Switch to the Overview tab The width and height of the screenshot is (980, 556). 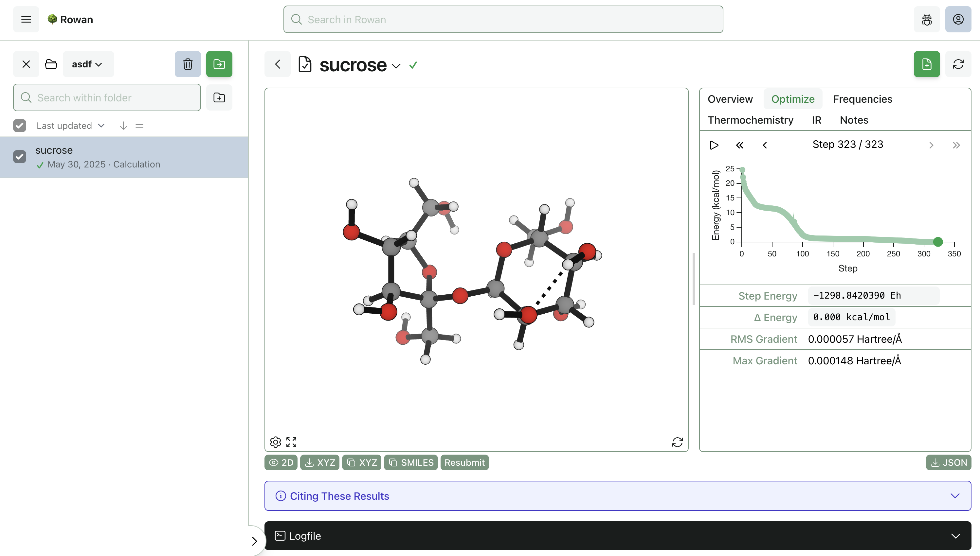coord(730,99)
